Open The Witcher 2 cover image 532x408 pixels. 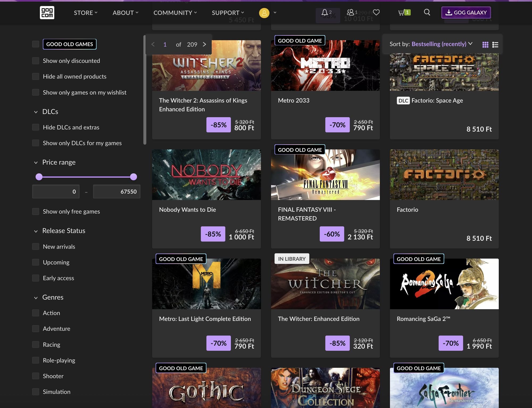pos(206,66)
